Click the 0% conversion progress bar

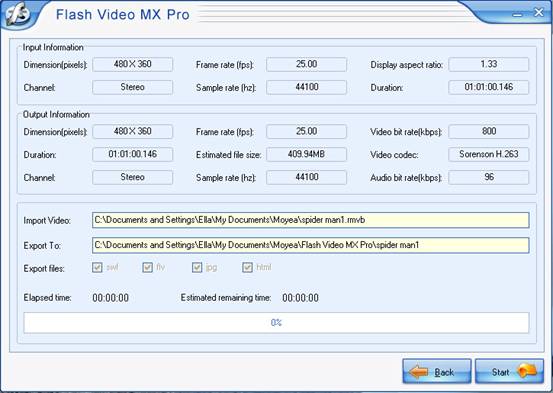(x=276, y=322)
